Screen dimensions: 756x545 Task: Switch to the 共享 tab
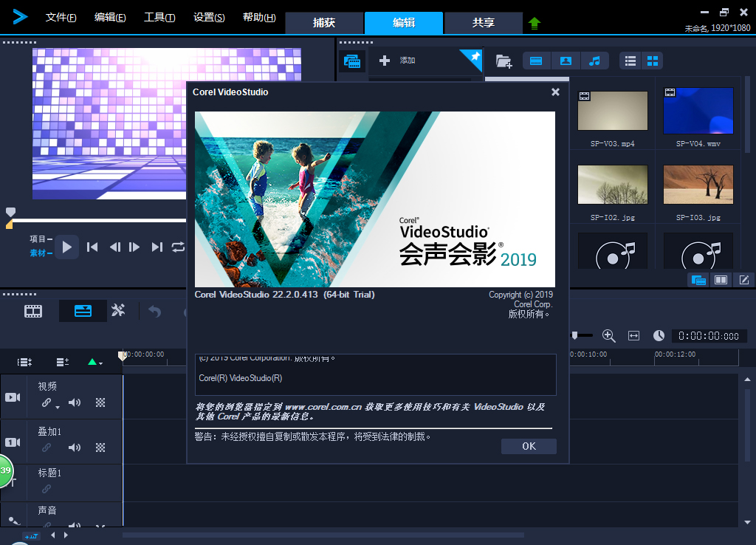pos(484,23)
